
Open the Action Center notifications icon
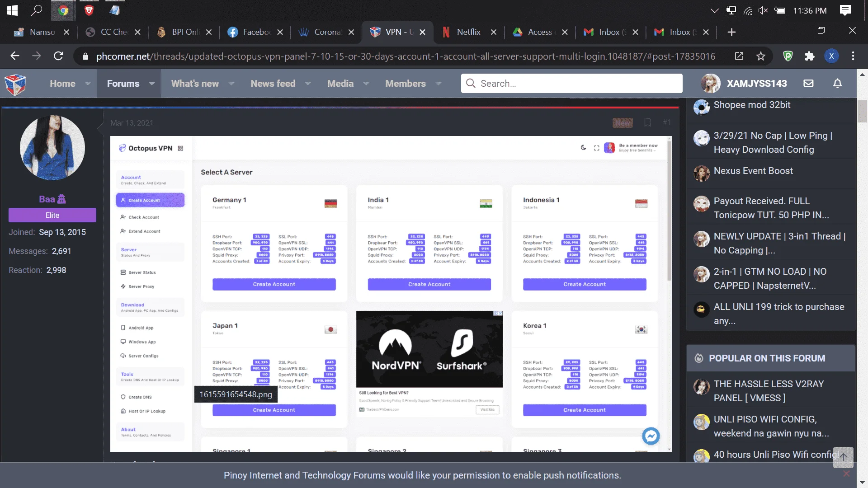tap(845, 10)
